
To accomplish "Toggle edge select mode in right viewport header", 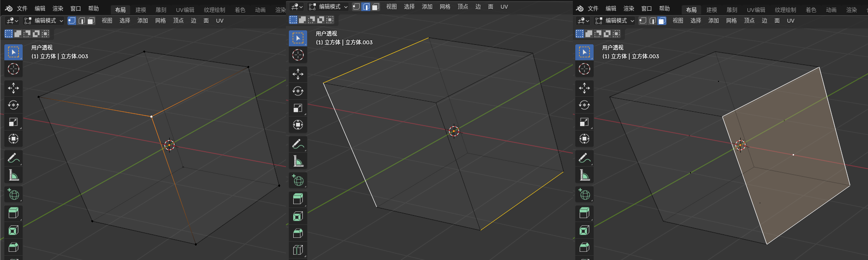I will click(x=652, y=21).
